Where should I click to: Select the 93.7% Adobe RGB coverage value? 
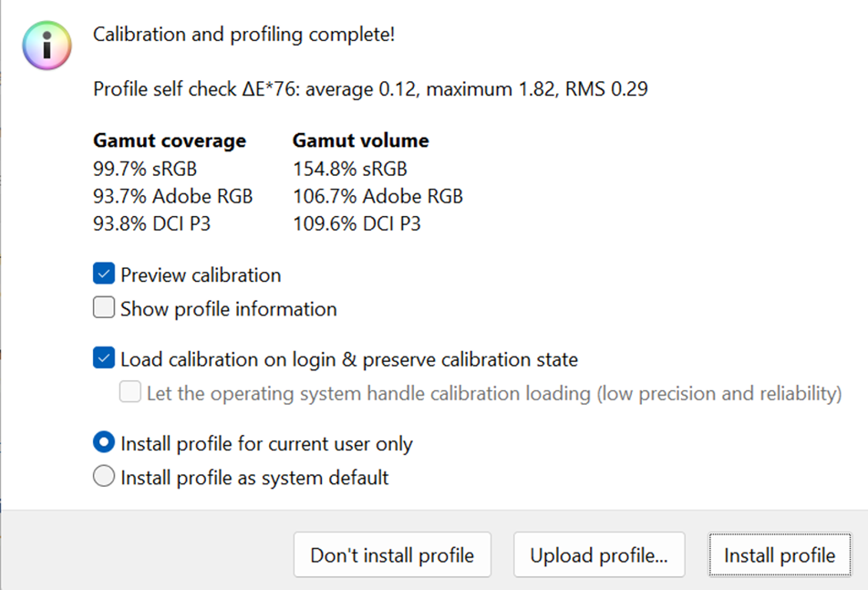(x=172, y=196)
